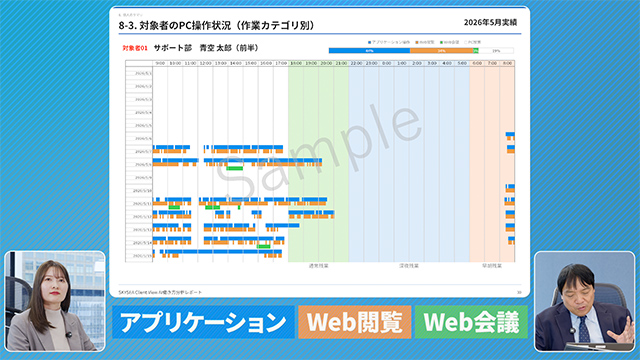Click the 12:00 column header

click(x=205, y=63)
